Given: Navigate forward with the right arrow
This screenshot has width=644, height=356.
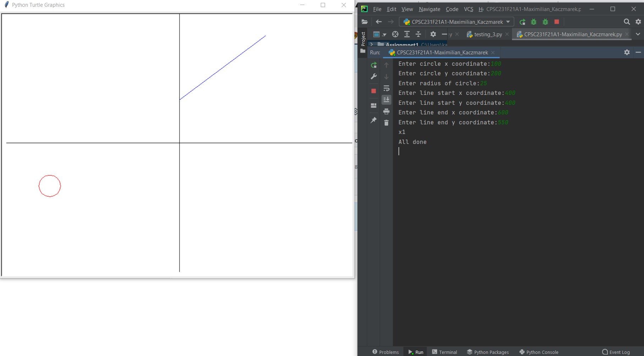Looking at the screenshot, I should tap(391, 22).
